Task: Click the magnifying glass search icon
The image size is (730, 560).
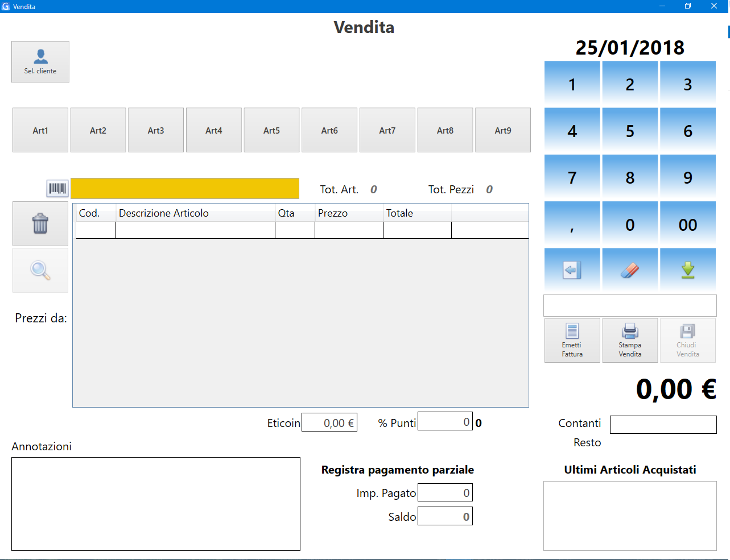Action: (x=40, y=270)
